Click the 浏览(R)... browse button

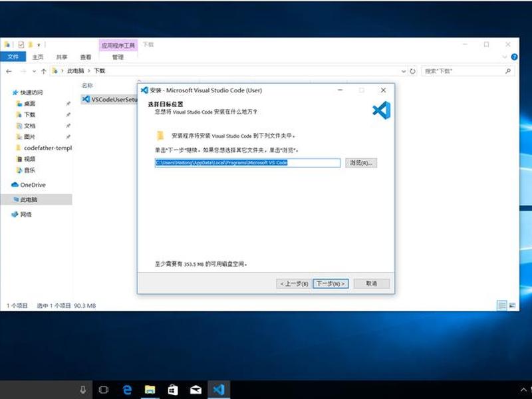pyautogui.click(x=361, y=163)
